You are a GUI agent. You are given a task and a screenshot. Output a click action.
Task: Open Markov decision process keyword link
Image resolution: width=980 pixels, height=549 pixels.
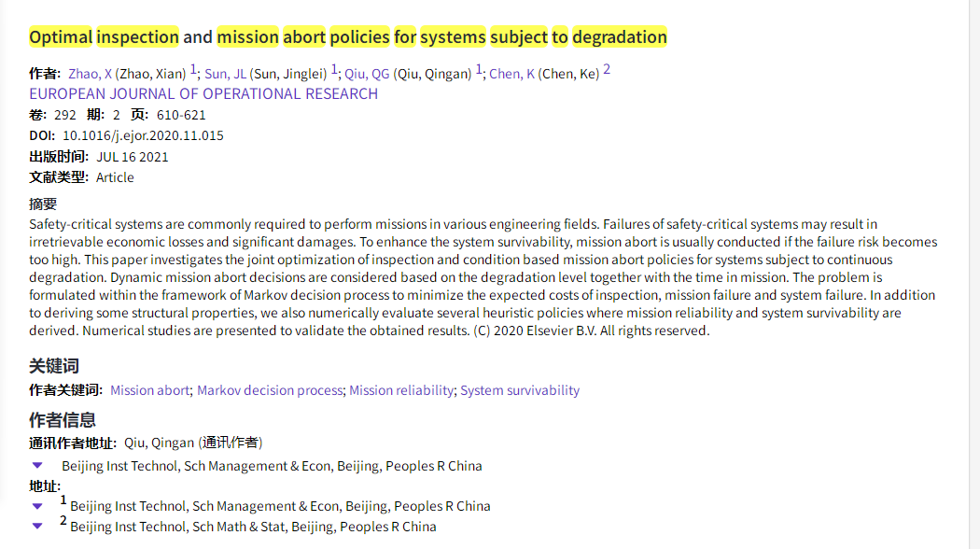pyautogui.click(x=270, y=390)
